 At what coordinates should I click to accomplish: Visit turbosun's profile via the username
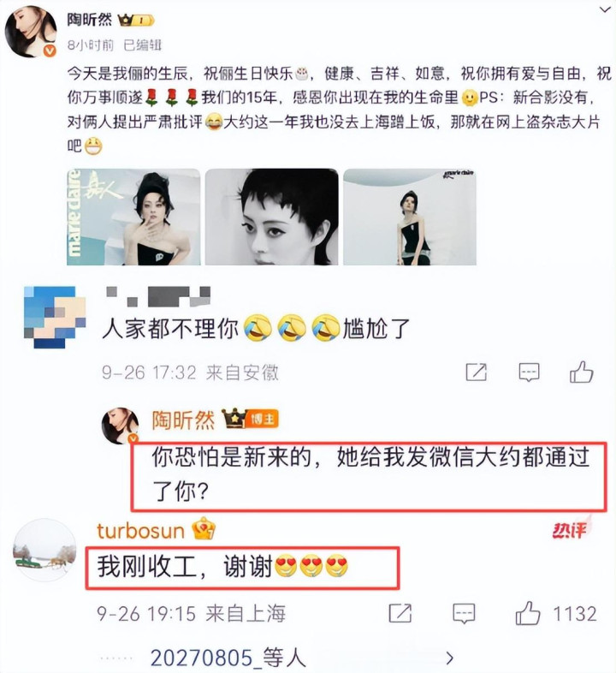[140, 531]
